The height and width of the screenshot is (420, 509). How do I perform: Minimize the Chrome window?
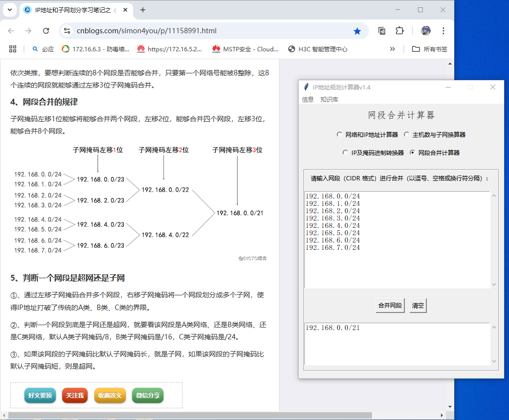[398, 10]
